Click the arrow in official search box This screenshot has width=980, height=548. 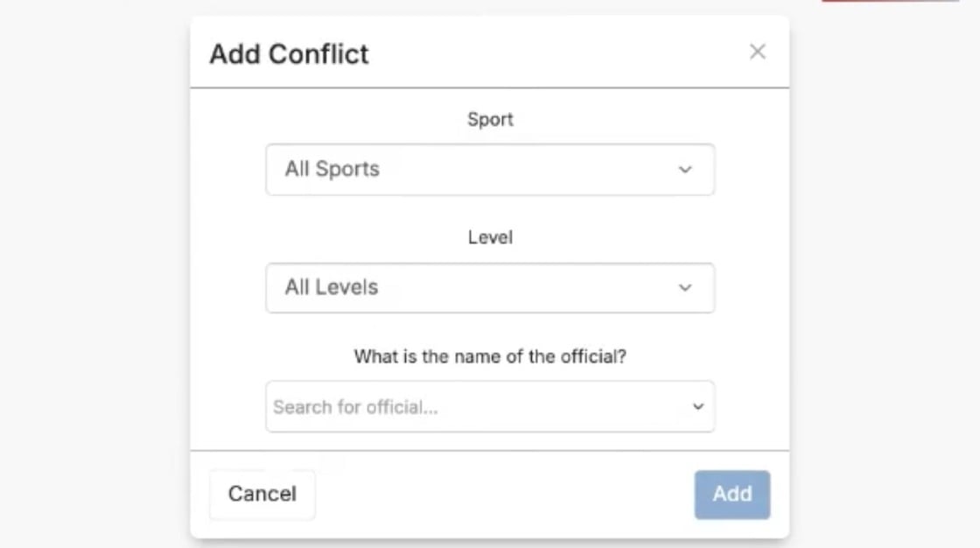[698, 406]
